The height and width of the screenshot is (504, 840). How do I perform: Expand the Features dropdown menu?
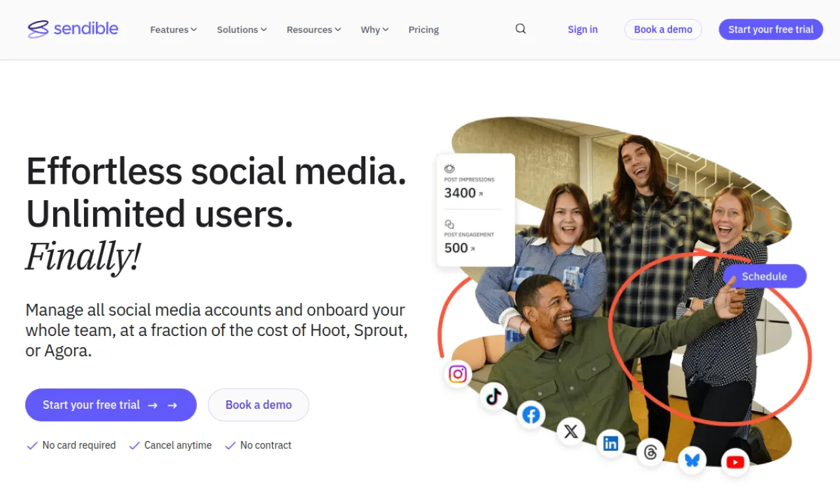[173, 30]
